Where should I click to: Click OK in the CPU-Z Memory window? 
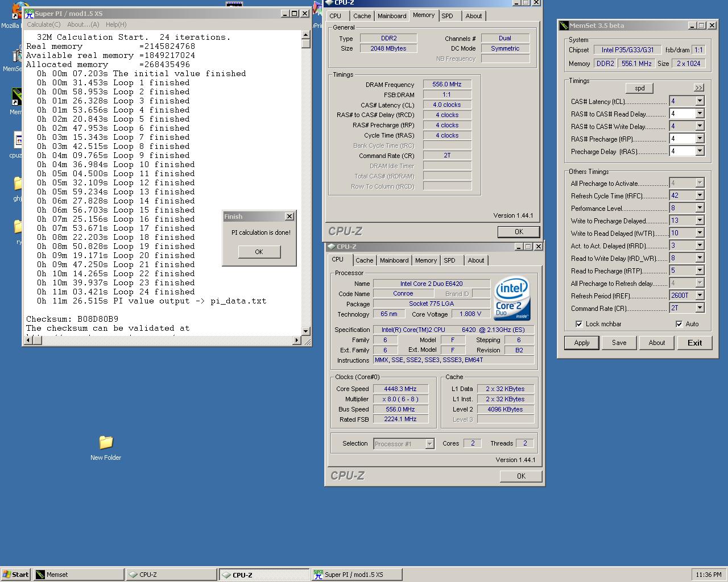[519, 232]
